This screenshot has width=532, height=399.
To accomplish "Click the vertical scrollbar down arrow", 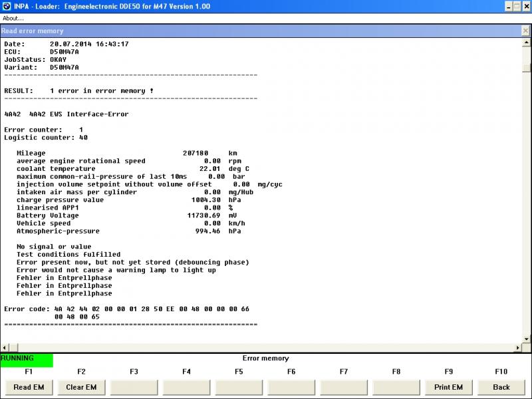I will (526, 338).
